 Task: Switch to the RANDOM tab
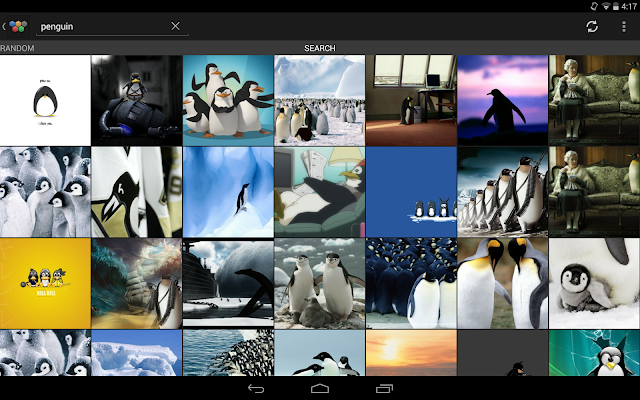(17, 48)
